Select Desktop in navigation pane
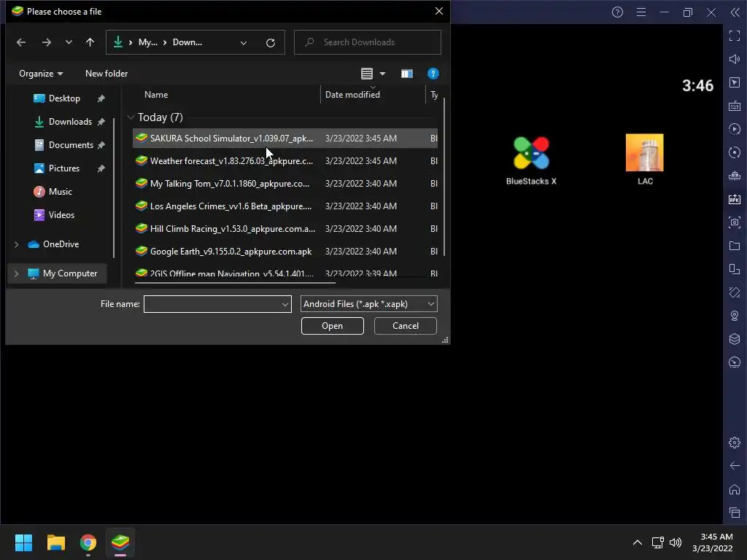This screenshot has height=560, width=747. 64,98
